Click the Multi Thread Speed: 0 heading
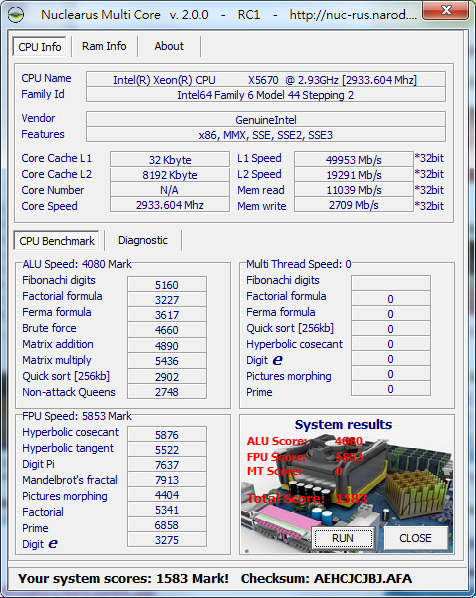Image resolution: width=476 pixels, height=598 pixels. (299, 264)
